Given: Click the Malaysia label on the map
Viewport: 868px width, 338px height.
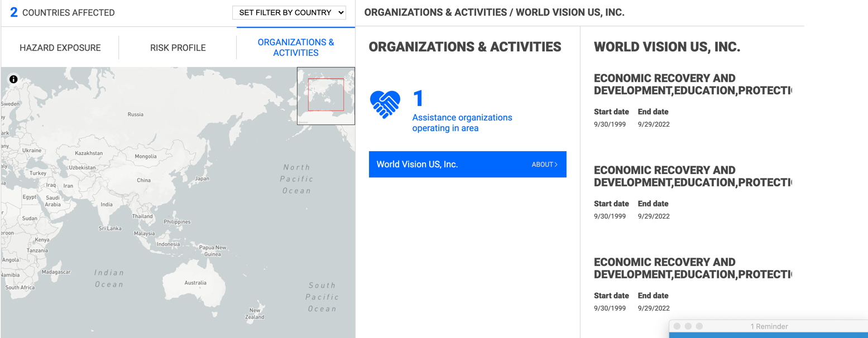Looking at the screenshot, I should [x=145, y=233].
